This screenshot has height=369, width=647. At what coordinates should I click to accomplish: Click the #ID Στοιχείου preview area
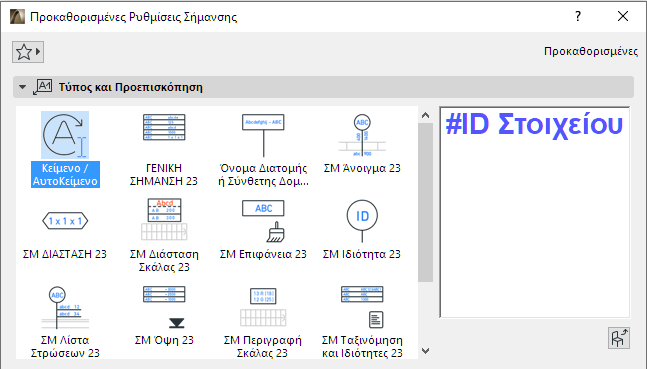535,212
